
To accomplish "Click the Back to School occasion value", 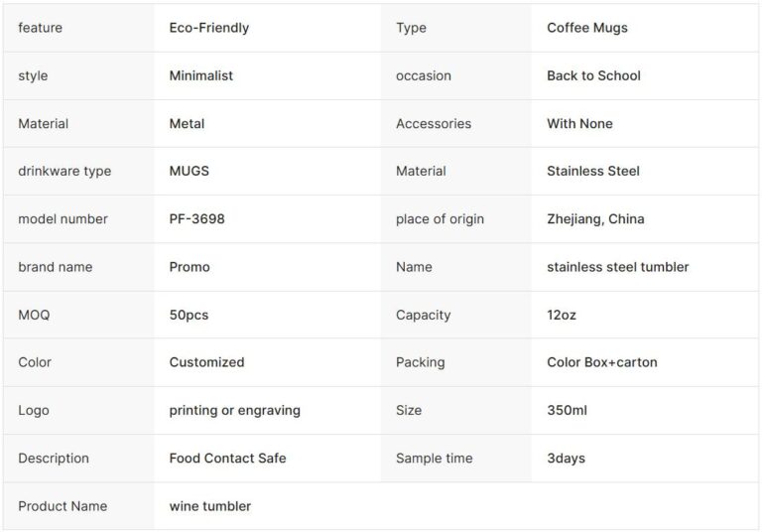I will click(593, 75).
